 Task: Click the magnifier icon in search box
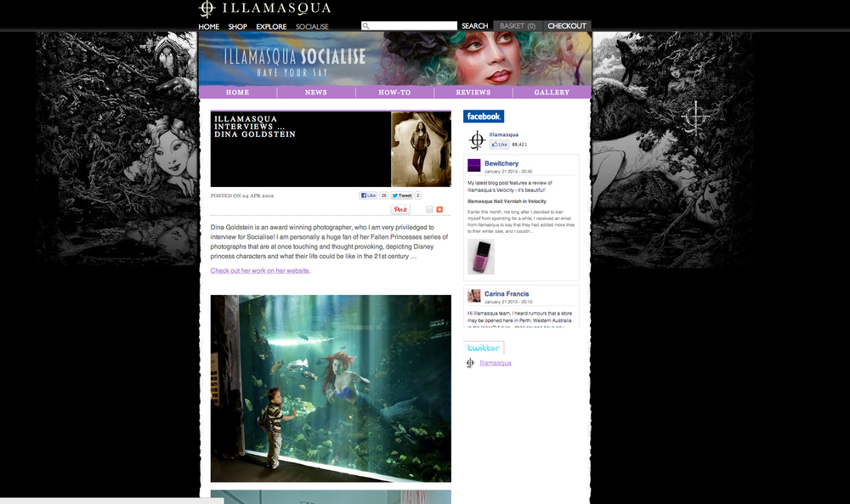[365, 26]
